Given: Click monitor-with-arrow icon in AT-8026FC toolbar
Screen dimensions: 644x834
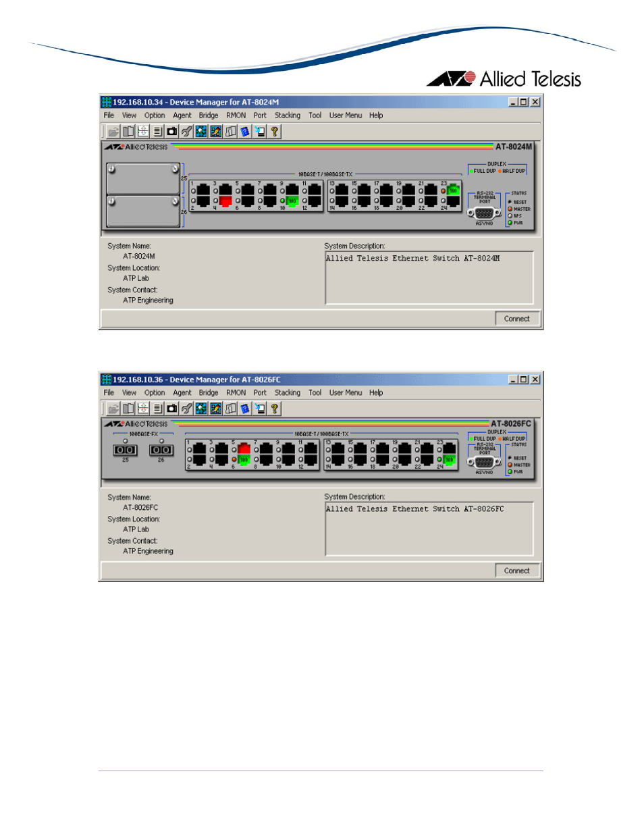Looking at the screenshot, I should pos(260,409).
